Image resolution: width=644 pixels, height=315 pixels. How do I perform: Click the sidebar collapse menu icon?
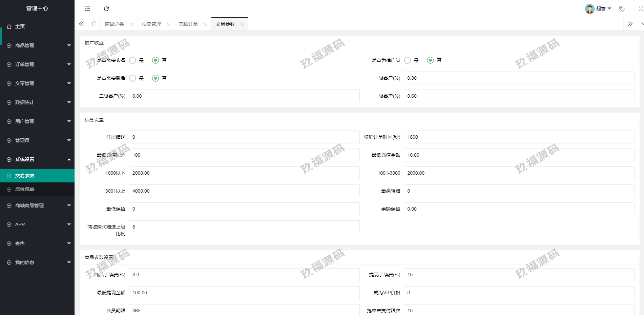(87, 9)
